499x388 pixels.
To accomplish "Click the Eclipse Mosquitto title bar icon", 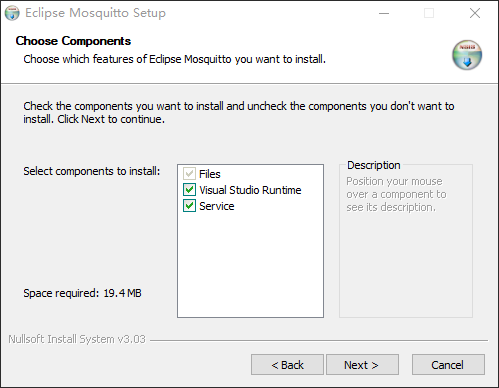I will [x=12, y=13].
